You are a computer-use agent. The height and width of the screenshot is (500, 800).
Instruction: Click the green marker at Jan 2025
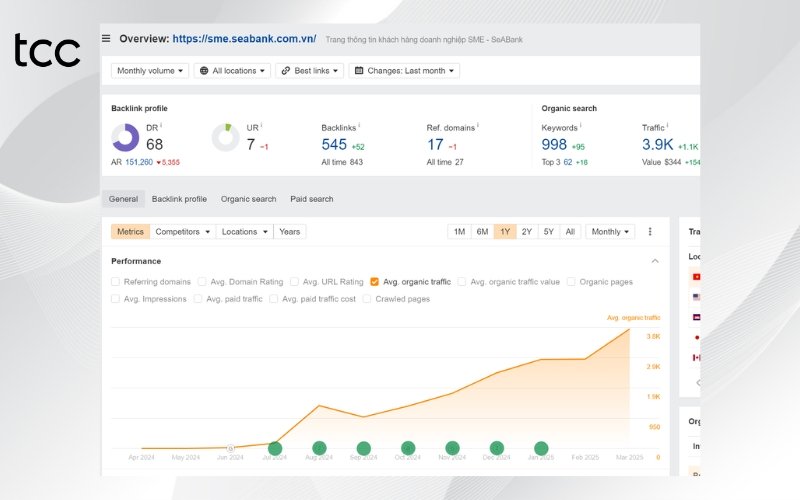(x=541, y=448)
